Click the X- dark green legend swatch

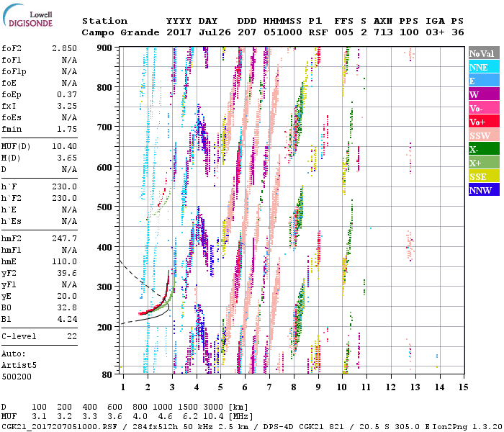(x=484, y=149)
